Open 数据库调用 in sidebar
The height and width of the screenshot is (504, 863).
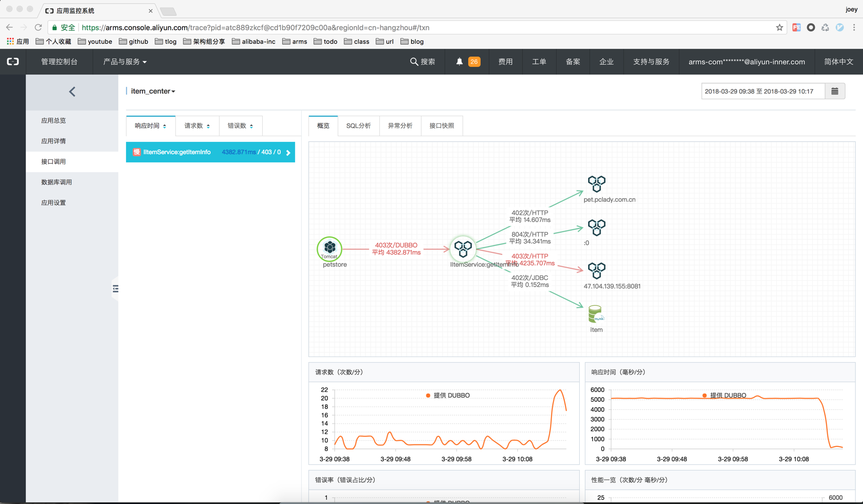(x=72, y=182)
